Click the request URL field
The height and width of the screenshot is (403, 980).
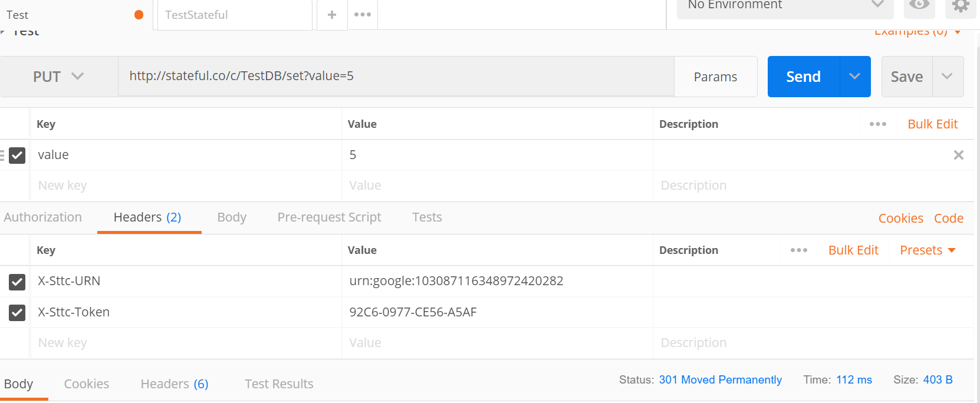[x=396, y=76]
